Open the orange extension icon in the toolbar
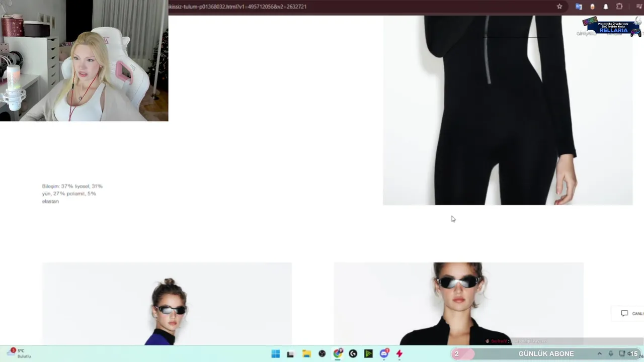 [x=592, y=7]
